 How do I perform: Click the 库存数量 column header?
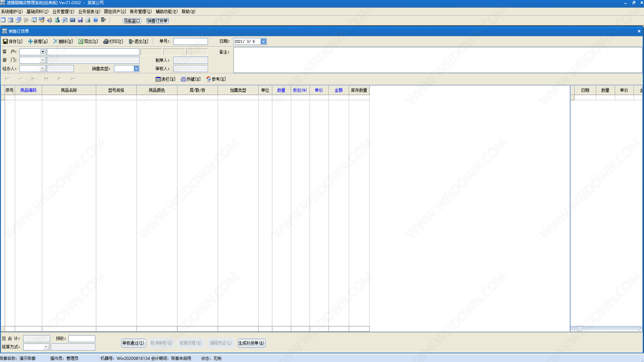coord(359,90)
